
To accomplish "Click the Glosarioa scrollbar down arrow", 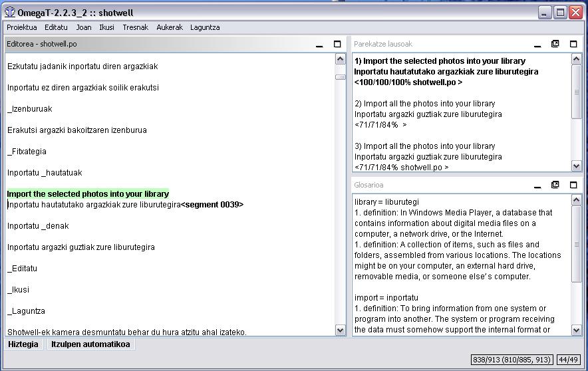I will coord(577,330).
